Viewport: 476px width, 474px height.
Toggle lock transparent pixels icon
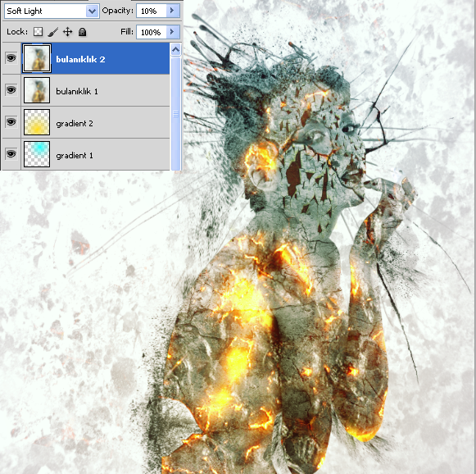pyautogui.click(x=38, y=32)
